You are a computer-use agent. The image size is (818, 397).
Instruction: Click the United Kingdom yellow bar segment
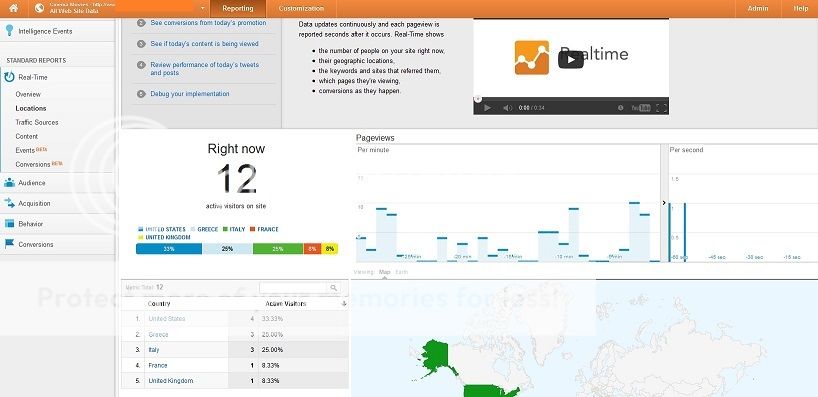pos(330,249)
